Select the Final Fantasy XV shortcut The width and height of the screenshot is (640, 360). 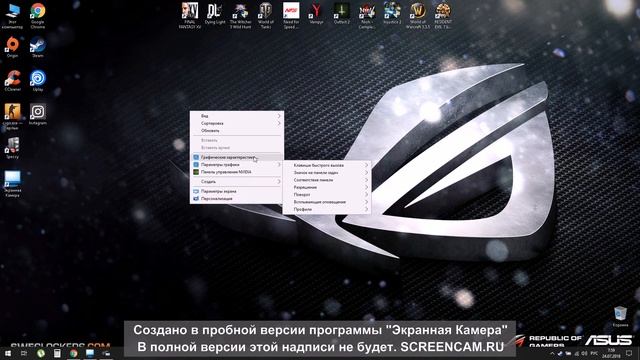click(190, 16)
